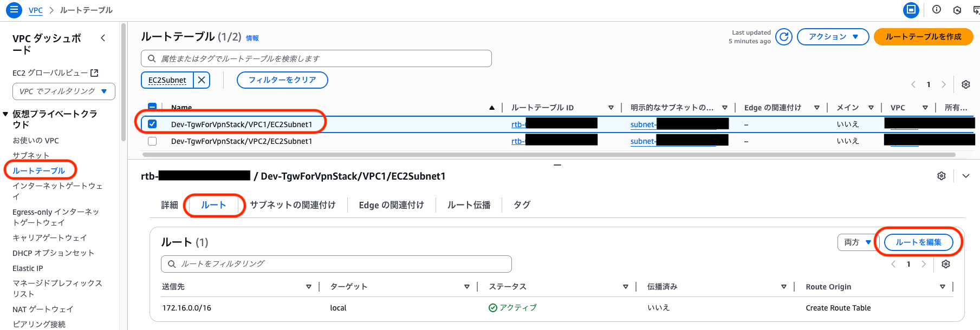The width and height of the screenshot is (980, 330).
Task: Open EC2 グローバルビュー external link
Action: 55,73
